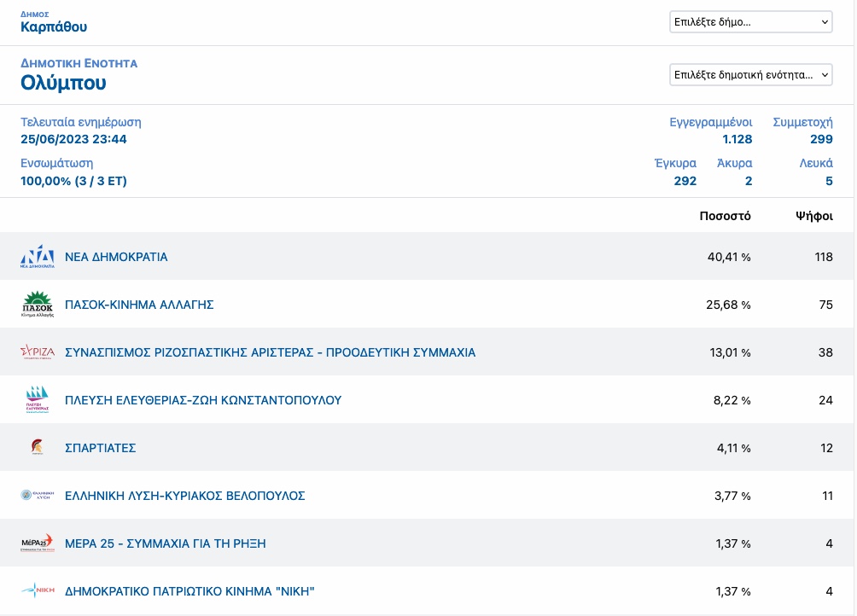Screen dimensions: 857x616
Task: Open the ΠΑΣΟΚ-ΚΙΝΗΜΑ ΑΛΛΑΓΗΣ party link
Action: click(x=139, y=305)
